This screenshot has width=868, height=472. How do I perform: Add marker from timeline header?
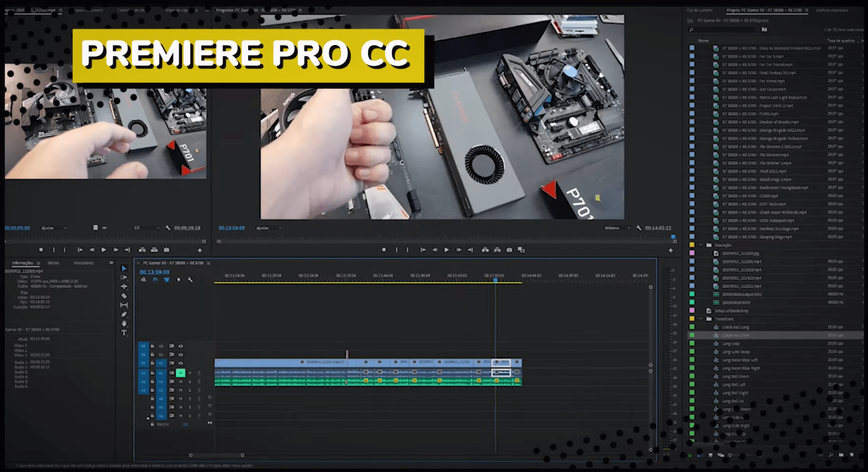[x=178, y=280]
